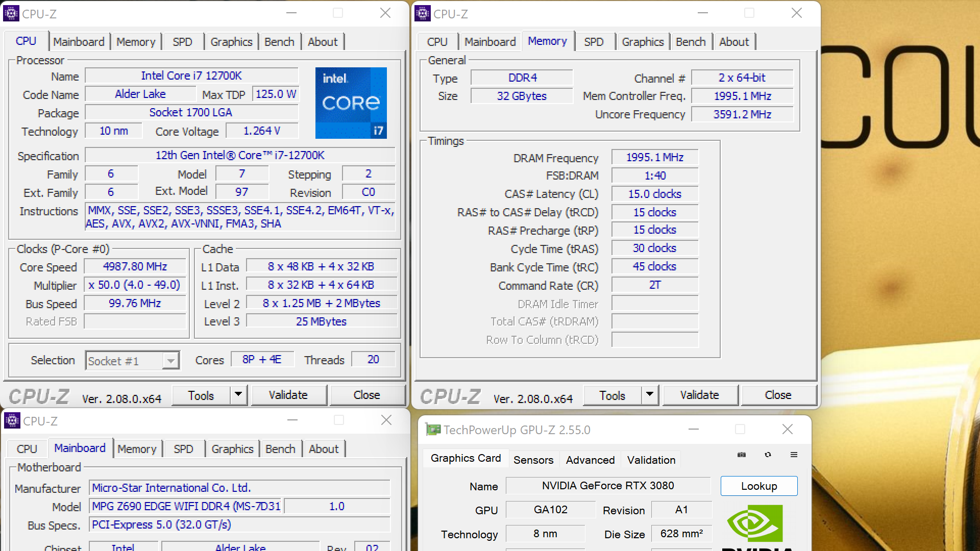Image resolution: width=980 pixels, height=551 pixels.
Task: Open the GPU-Z hamburger menu icon
Action: click(794, 455)
